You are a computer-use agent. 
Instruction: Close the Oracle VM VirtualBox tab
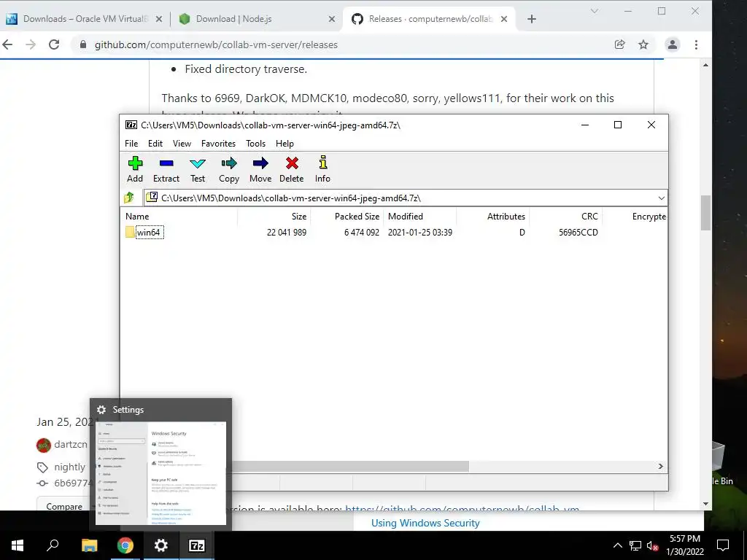click(x=159, y=19)
